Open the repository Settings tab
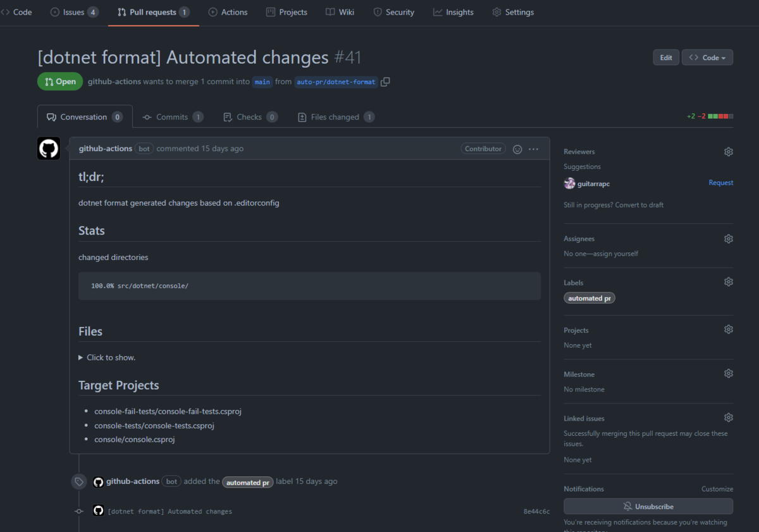Viewport: 759px width, 532px height. [513, 12]
